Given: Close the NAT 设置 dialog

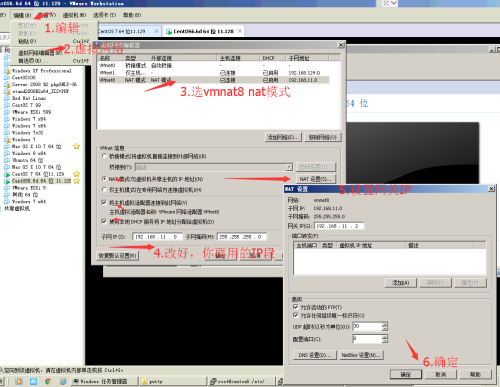Looking at the screenshot, I should click(491, 189).
